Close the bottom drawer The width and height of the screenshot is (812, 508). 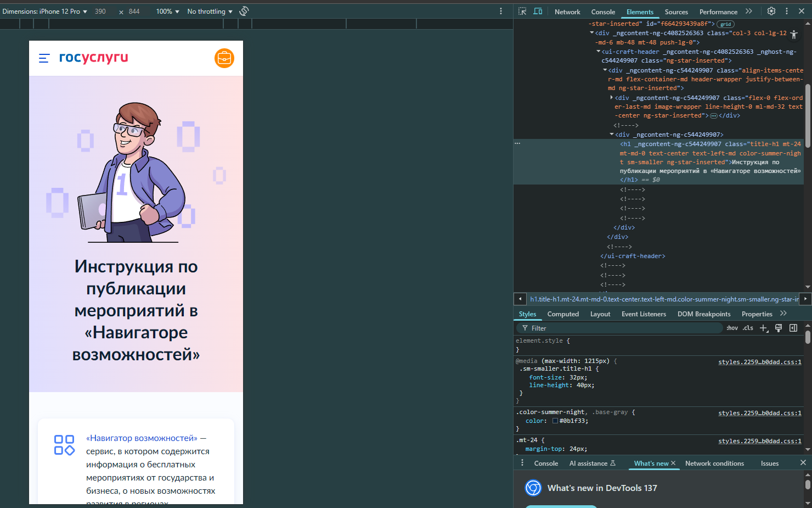[x=803, y=463]
